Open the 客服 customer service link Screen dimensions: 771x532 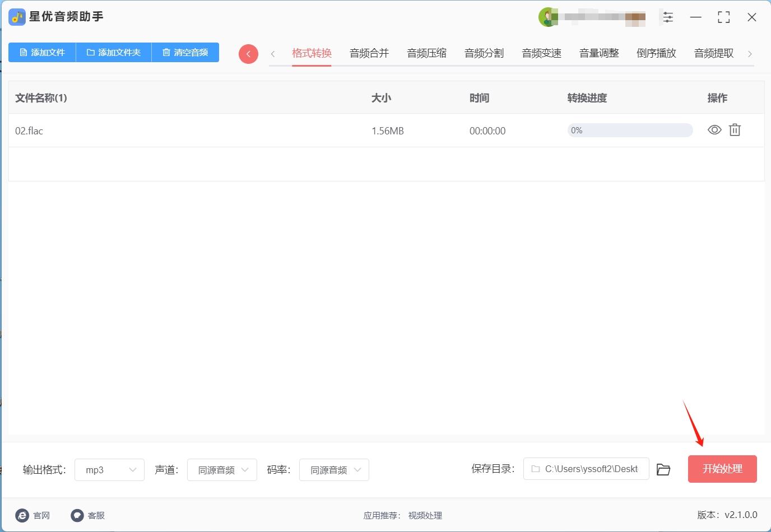coord(88,515)
